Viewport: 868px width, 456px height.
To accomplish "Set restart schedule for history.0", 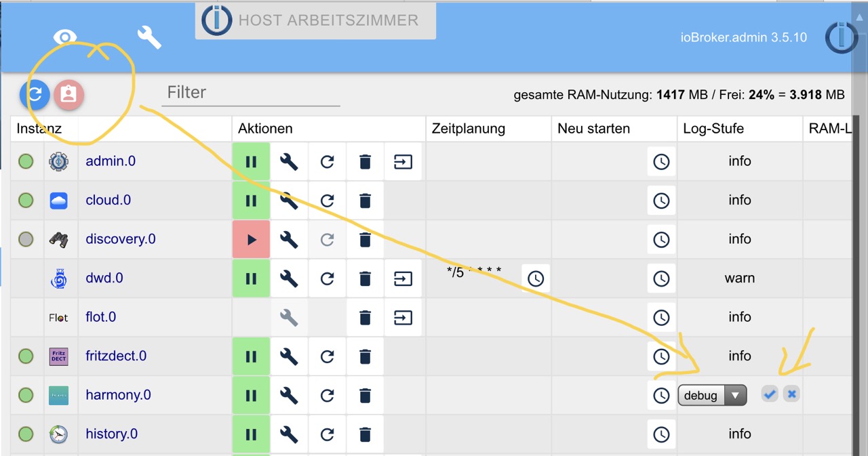I will (x=661, y=434).
